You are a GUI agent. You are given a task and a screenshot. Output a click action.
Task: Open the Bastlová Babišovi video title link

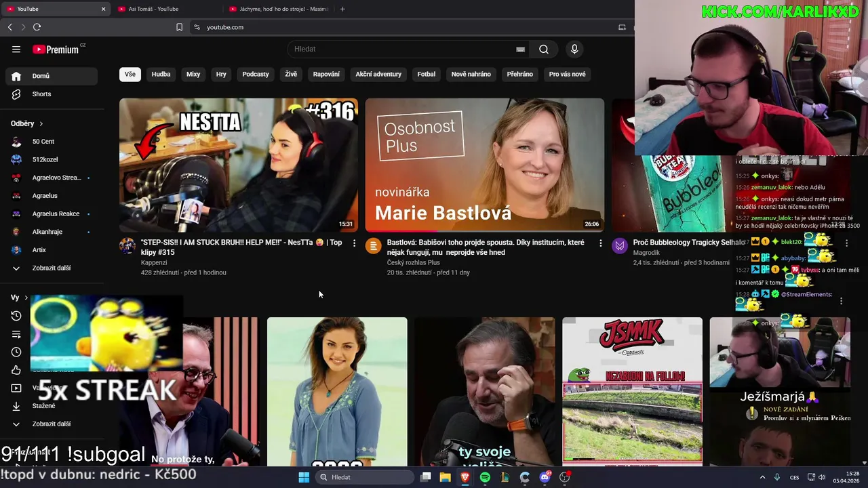tap(486, 247)
